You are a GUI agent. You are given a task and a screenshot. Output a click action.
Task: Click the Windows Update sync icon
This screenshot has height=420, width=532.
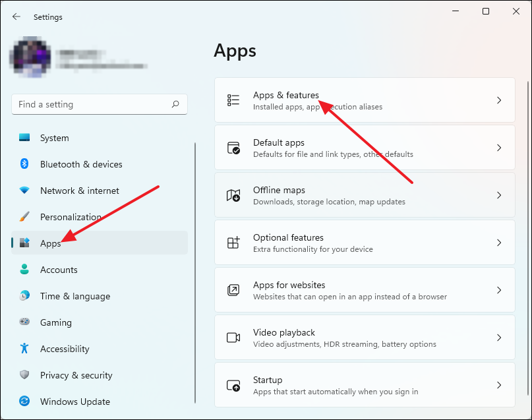[24, 401]
